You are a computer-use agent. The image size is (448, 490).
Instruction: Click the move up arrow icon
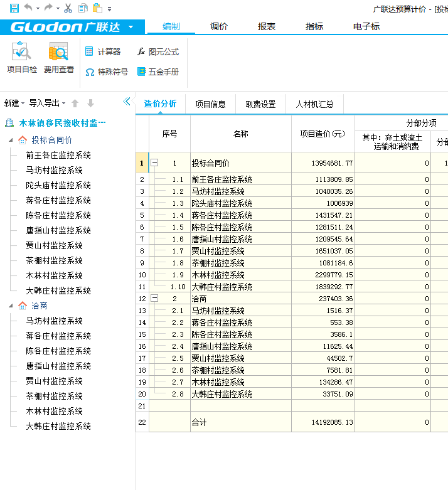(75, 103)
